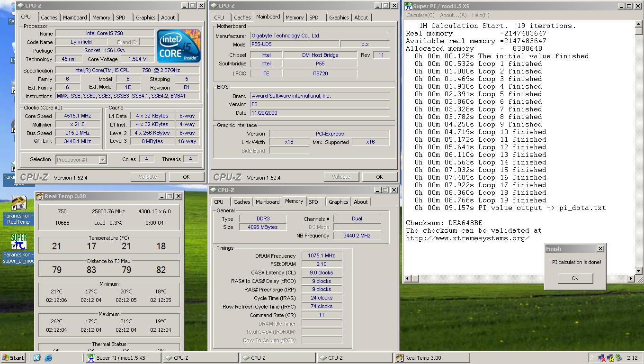The image size is (644, 364).
Task: Click the title icon of the CPU-Z Mainboard window
Action: (x=214, y=6)
